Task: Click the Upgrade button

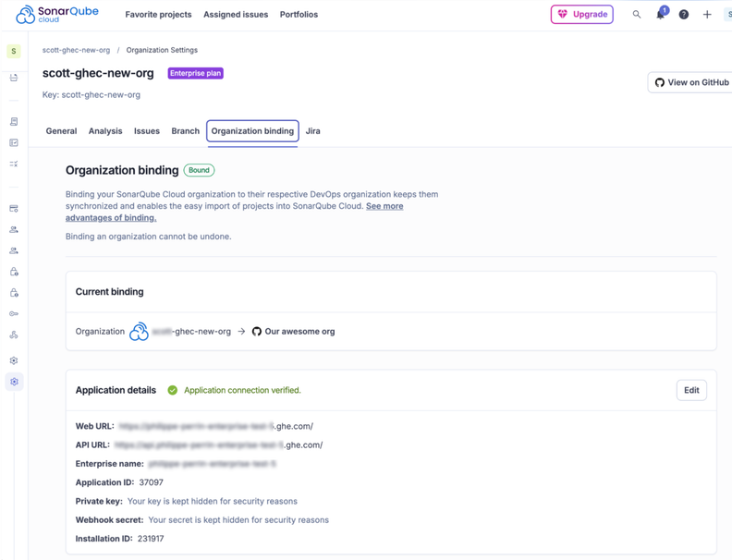Action: point(581,15)
